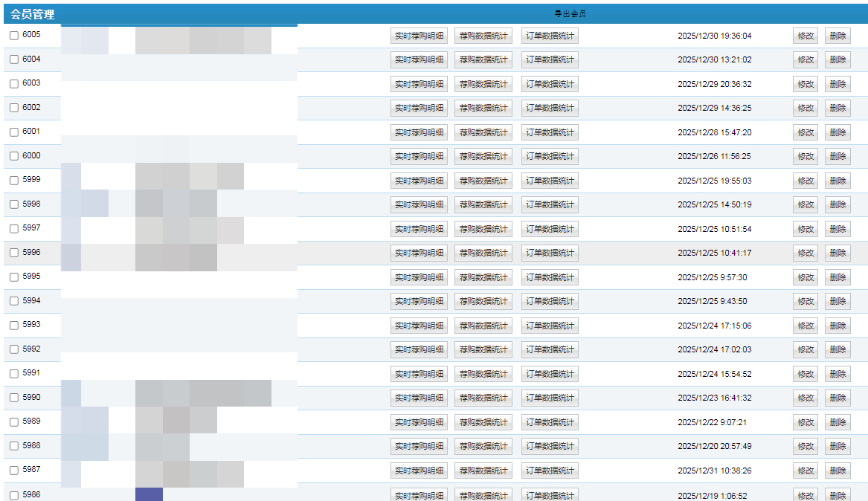Open 荐购数据统计 for member 6004
868x501 pixels.
483,60
